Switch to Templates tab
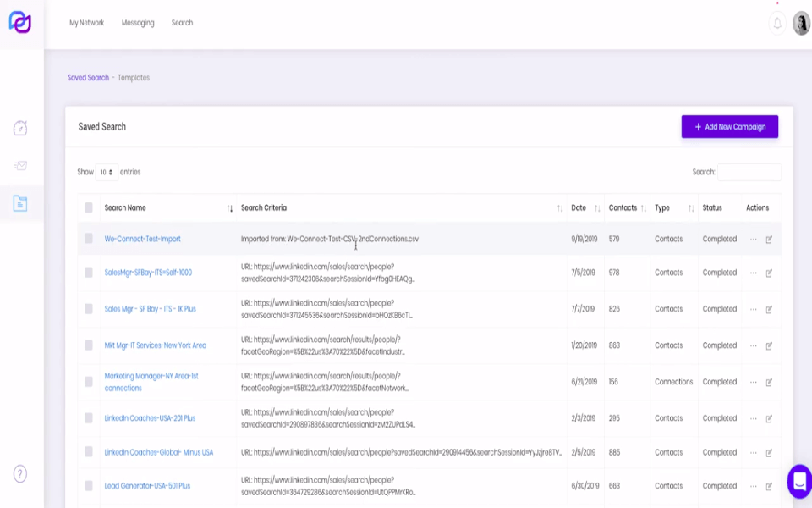812x508 pixels. point(134,78)
